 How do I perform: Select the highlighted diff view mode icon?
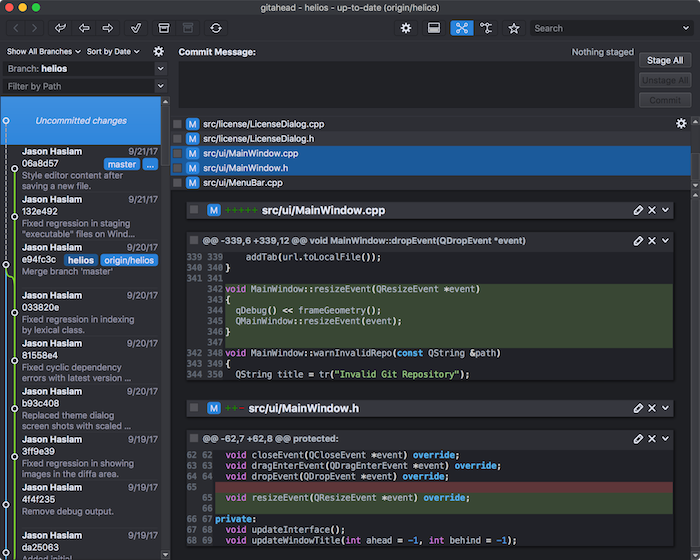(x=462, y=28)
